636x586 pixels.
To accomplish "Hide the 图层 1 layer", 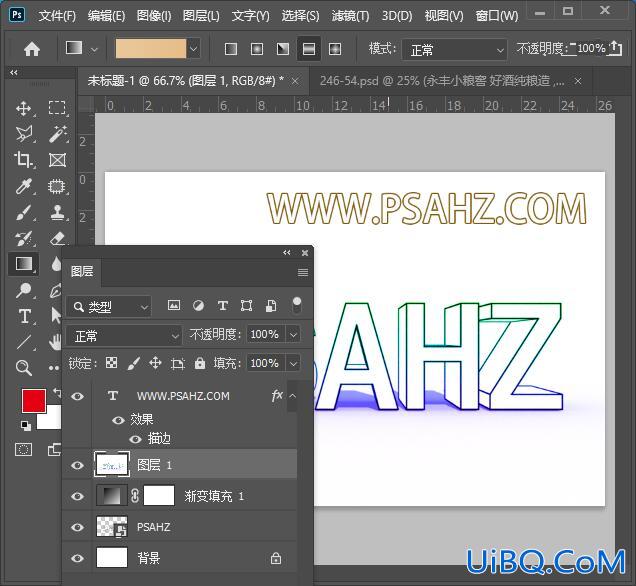I will point(77,465).
